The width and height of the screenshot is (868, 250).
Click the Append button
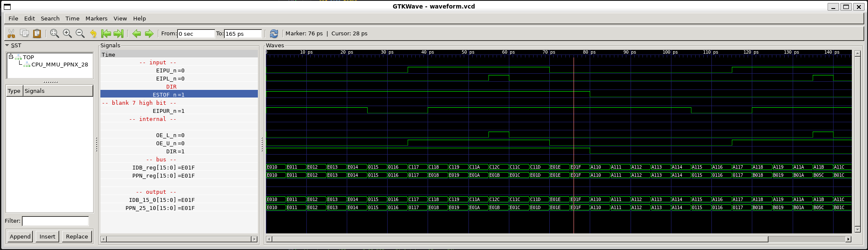coord(20,236)
